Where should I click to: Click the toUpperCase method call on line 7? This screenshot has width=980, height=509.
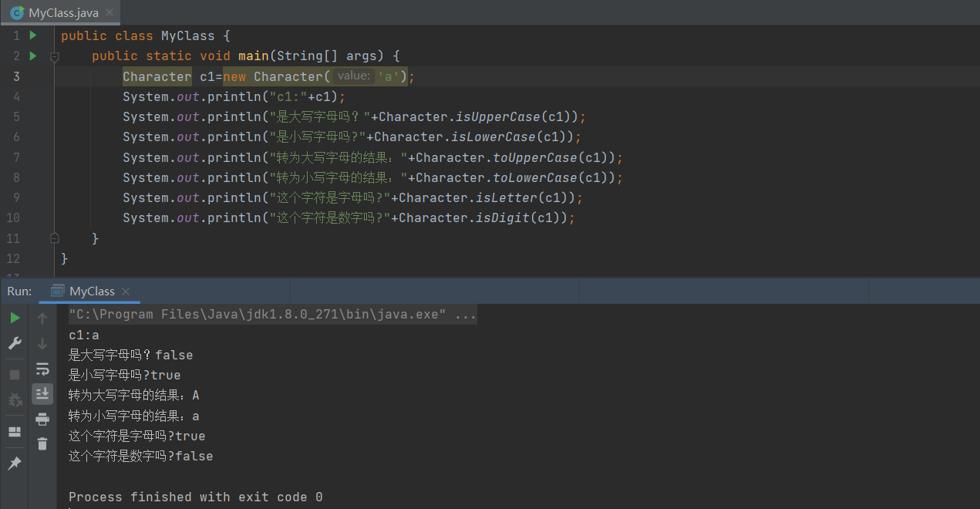pos(534,157)
